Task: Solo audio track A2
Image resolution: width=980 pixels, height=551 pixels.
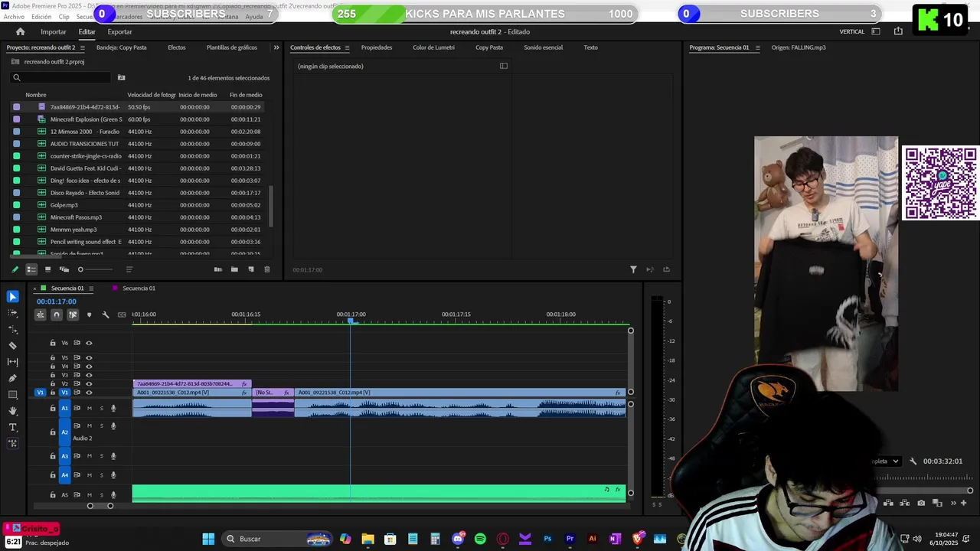Action: 101,426
